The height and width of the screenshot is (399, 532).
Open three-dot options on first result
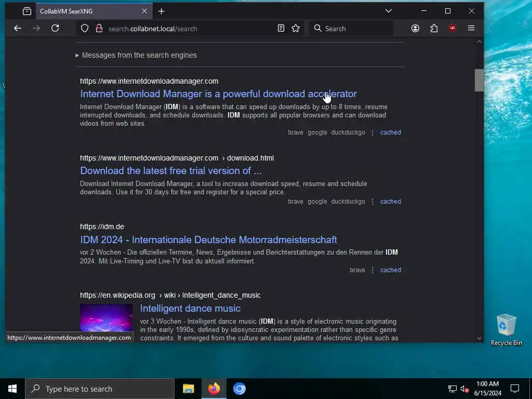[373, 132]
